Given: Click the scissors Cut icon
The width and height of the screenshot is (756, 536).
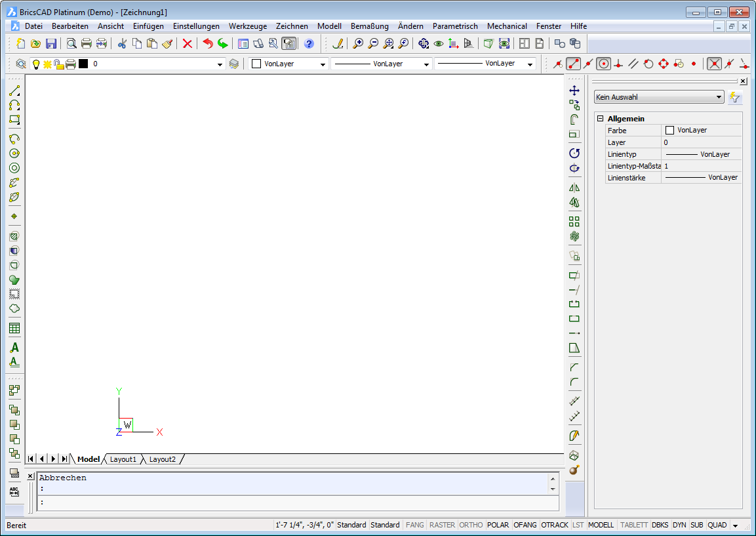Looking at the screenshot, I should point(122,44).
